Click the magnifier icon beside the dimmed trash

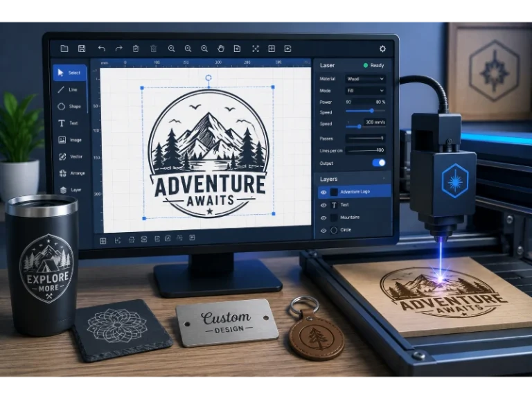[x=171, y=48]
